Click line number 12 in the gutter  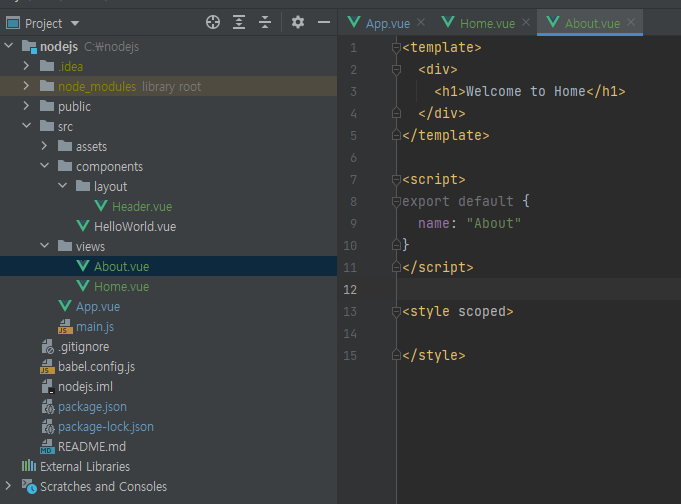pyautogui.click(x=350, y=289)
